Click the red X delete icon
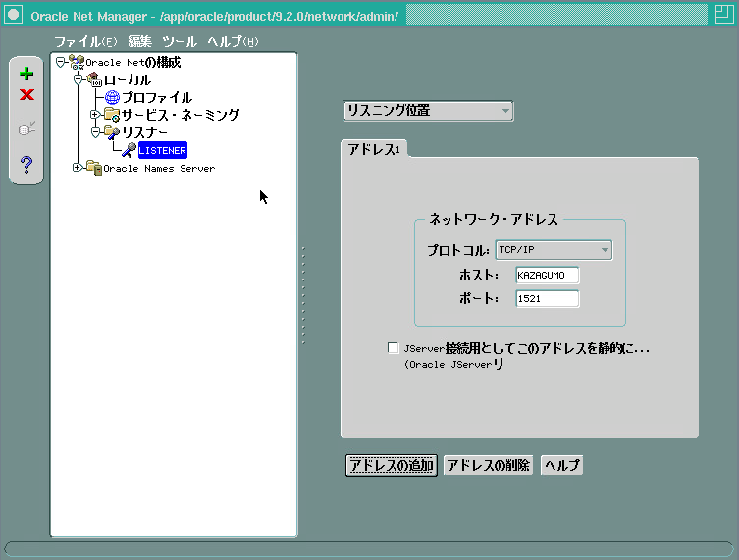739x560 pixels. click(26, 95)
